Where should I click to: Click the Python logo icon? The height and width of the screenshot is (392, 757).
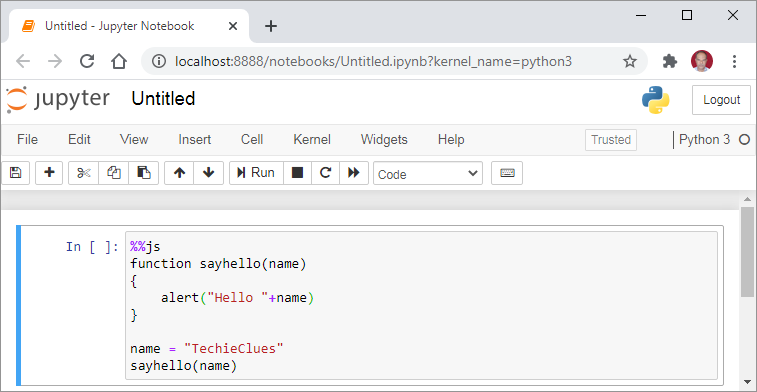pos(655,100)
